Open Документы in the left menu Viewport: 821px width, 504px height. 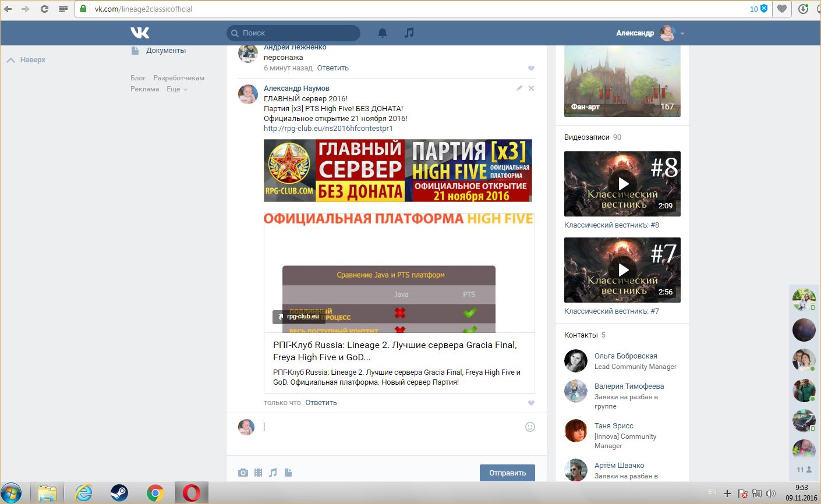pyautogui.click(x=165, y=51)
